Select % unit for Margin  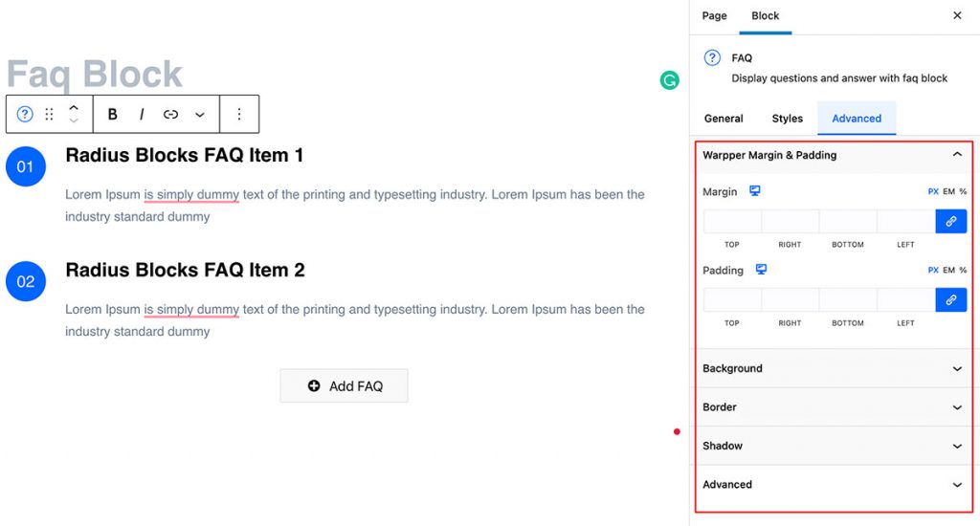pos(963,192)
